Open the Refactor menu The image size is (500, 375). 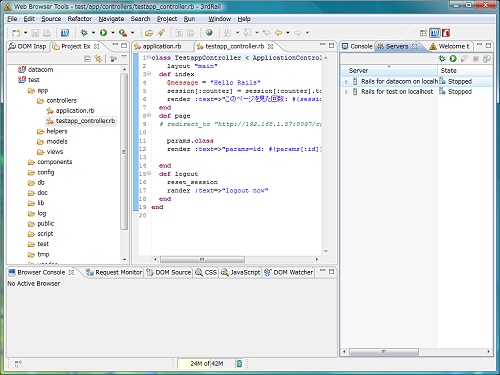coord(79,19)
